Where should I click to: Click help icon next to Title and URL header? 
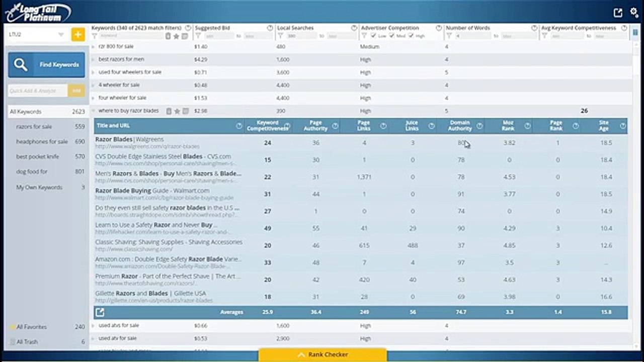[x=239, y=126]
